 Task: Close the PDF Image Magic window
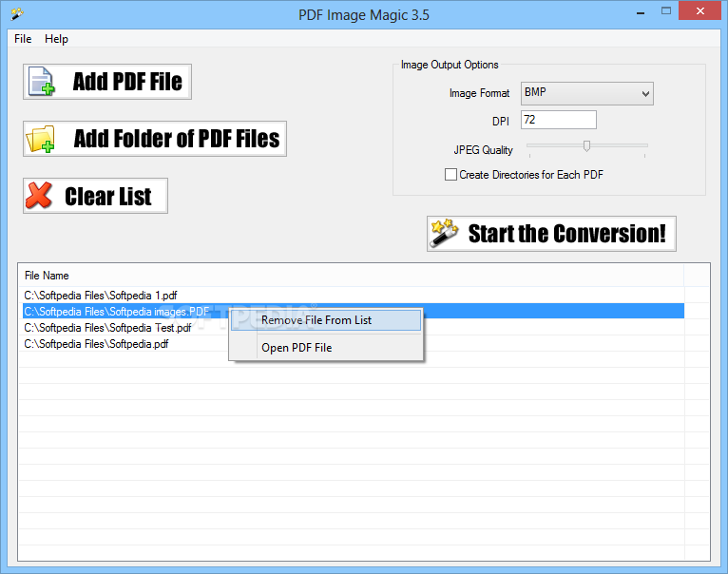point(700,10)
